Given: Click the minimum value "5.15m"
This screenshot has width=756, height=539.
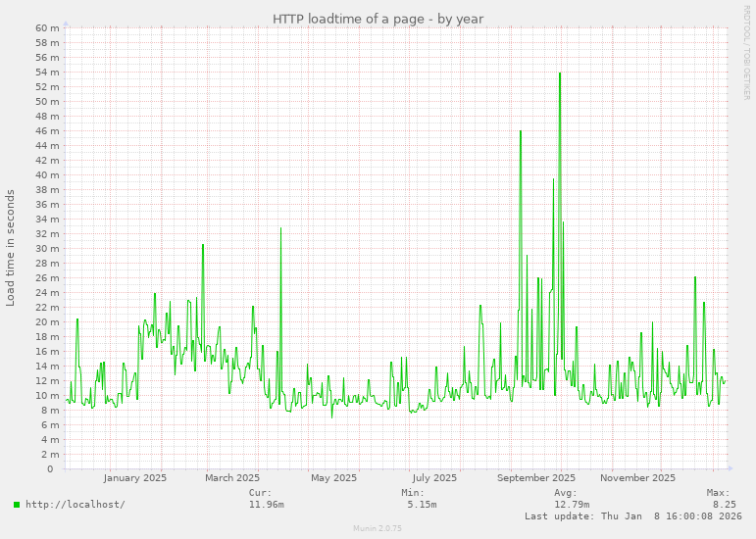Looking at the screenshot, I should pos(422,505).
